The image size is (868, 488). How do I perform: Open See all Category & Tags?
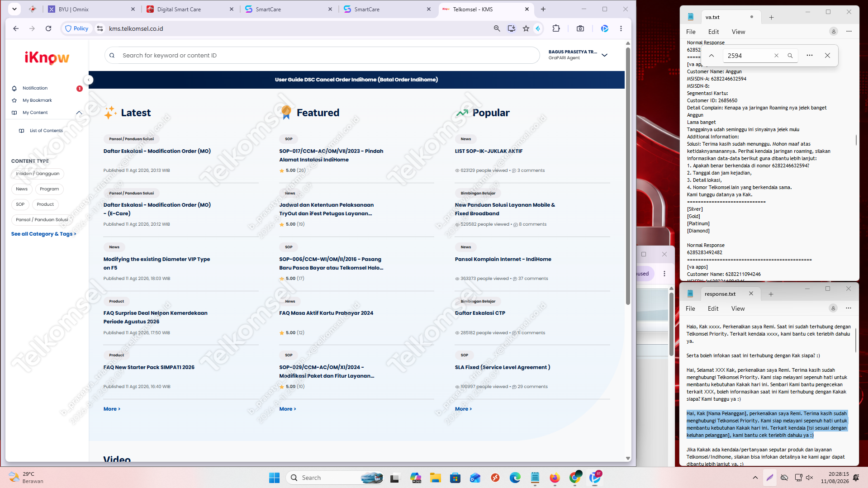tap(43, 234)
